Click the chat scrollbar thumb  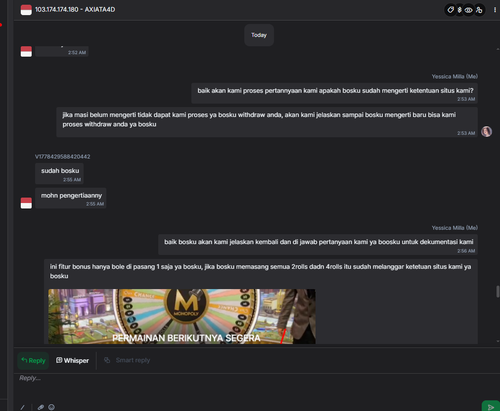tap(498, 291)
